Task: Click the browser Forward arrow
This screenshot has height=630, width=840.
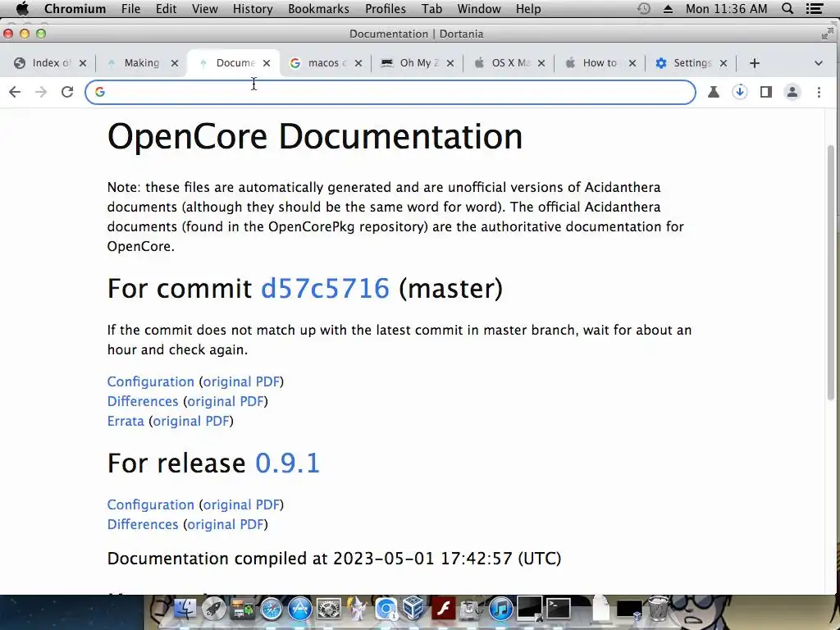Action: coord(41,92)
